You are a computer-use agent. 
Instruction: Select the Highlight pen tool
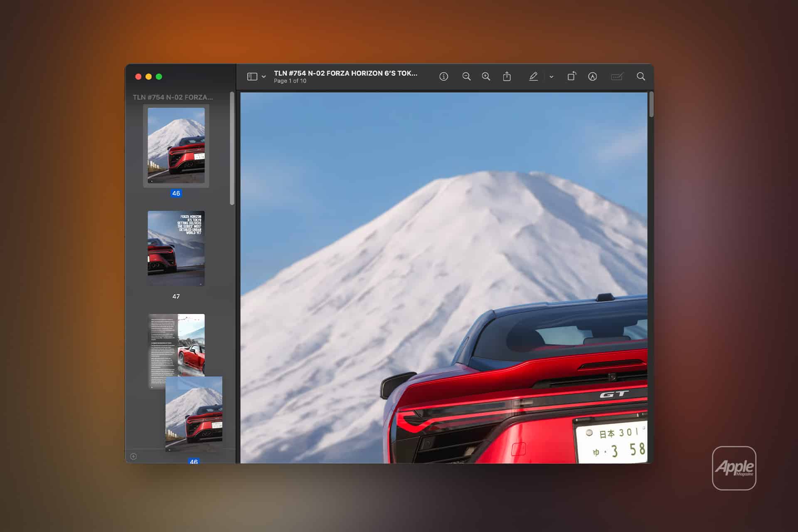click(x=533, y=76)
